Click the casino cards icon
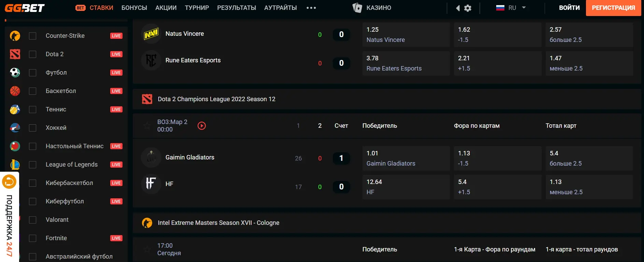644x262 pixels. (357, 8)
